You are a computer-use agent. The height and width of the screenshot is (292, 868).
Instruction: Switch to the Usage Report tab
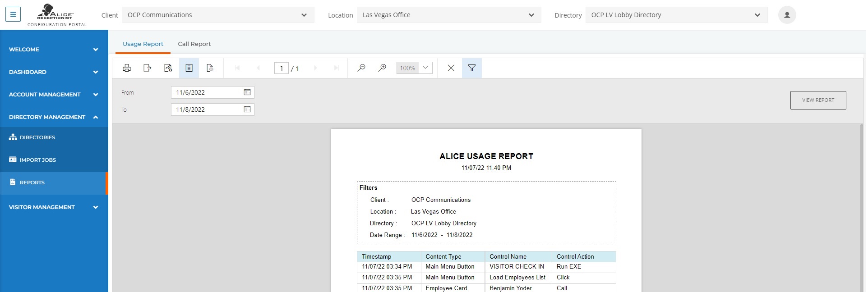tap(143, 44)
